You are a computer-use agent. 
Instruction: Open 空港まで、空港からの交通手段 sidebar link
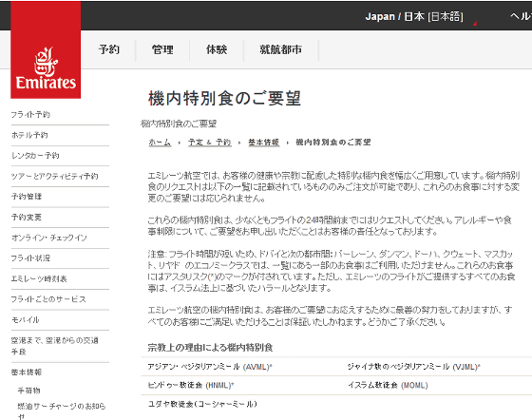pyautogui.click(x=55, y=346)
